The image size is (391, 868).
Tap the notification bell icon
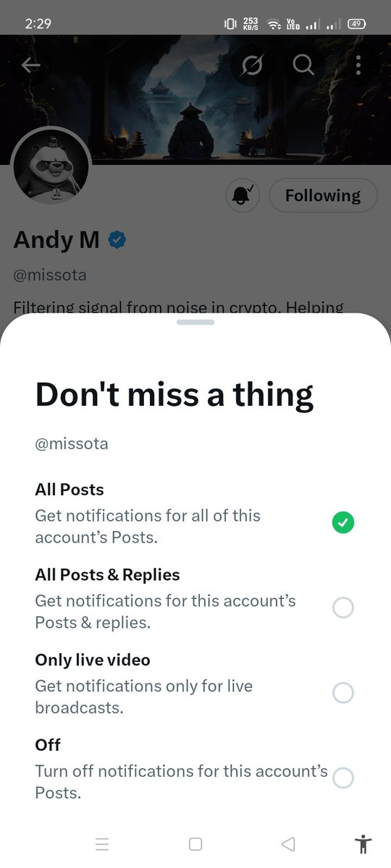242,195
